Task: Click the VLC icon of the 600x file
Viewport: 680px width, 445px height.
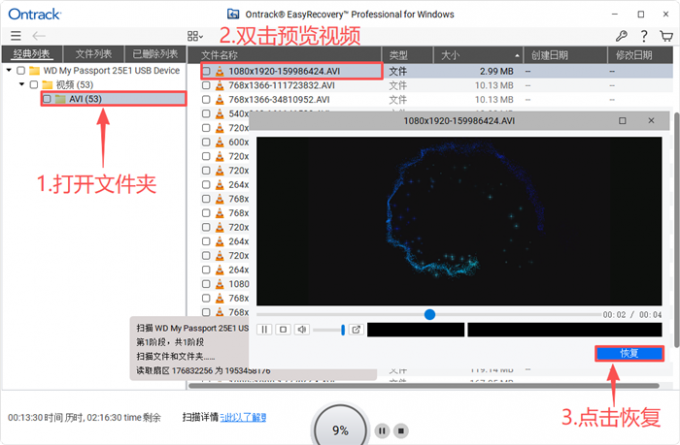Action: pos(220,142)
